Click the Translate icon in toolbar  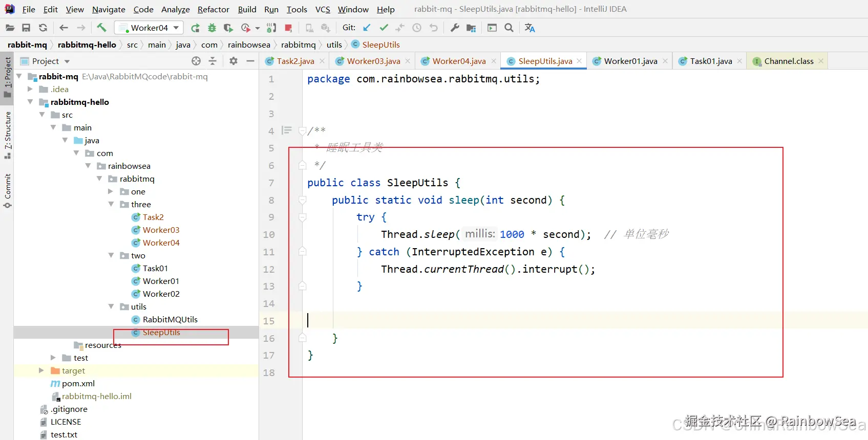[530, 28]
